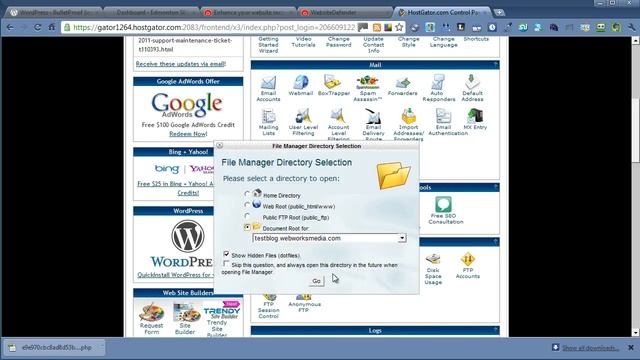Switch to the WebsiteDefender tab
The height and width of the screenshot is (360, 640).
(344, 12)
